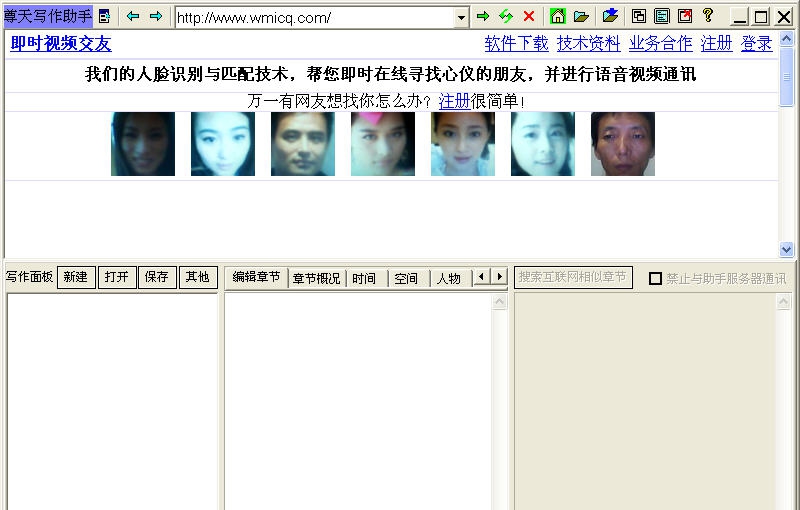Click the leftmost face thumbnail in the photo row
800x510 pixels.
(143, 144)
